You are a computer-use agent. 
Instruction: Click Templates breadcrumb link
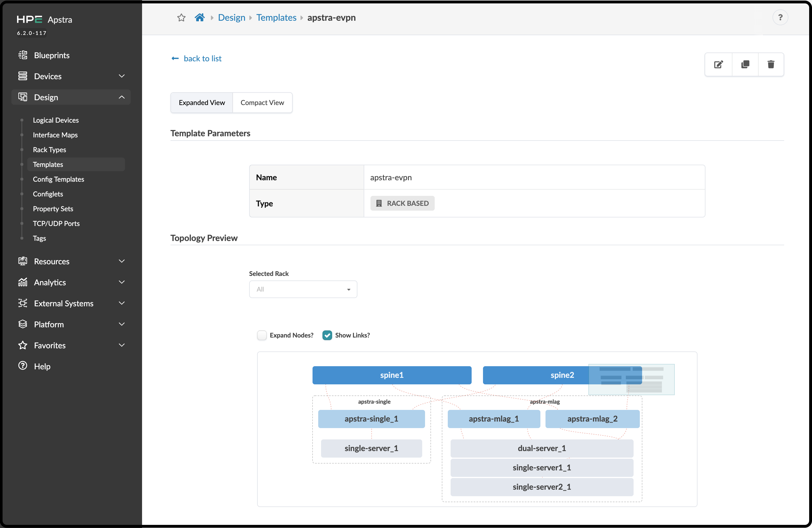point(276,18)
